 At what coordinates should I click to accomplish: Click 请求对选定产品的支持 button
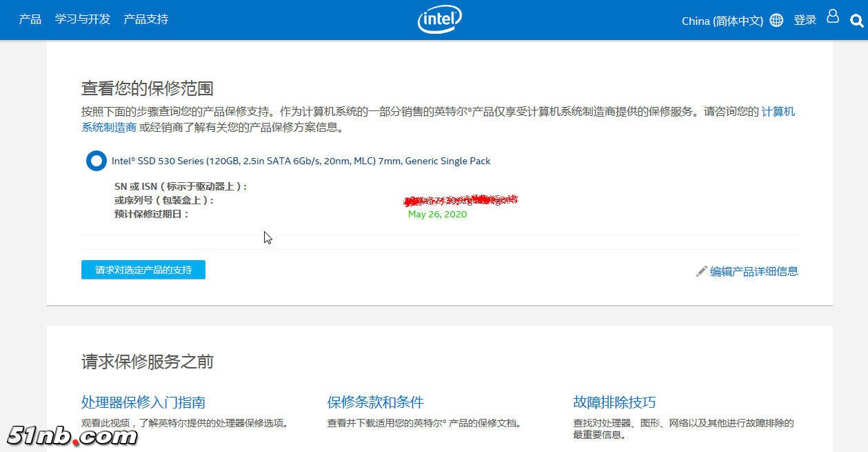[143, 270]
